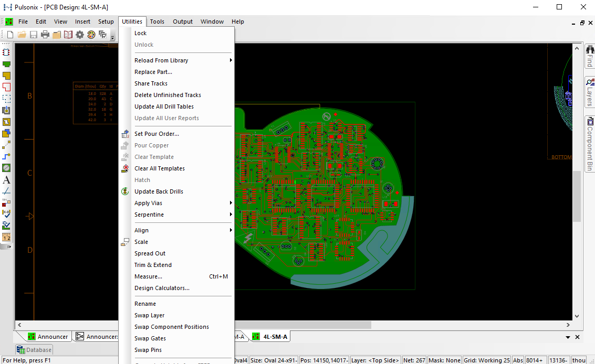The width and height of the screenshot is (595, 364).
Task: Select Spread Out entry
Action: coord(176,254)
